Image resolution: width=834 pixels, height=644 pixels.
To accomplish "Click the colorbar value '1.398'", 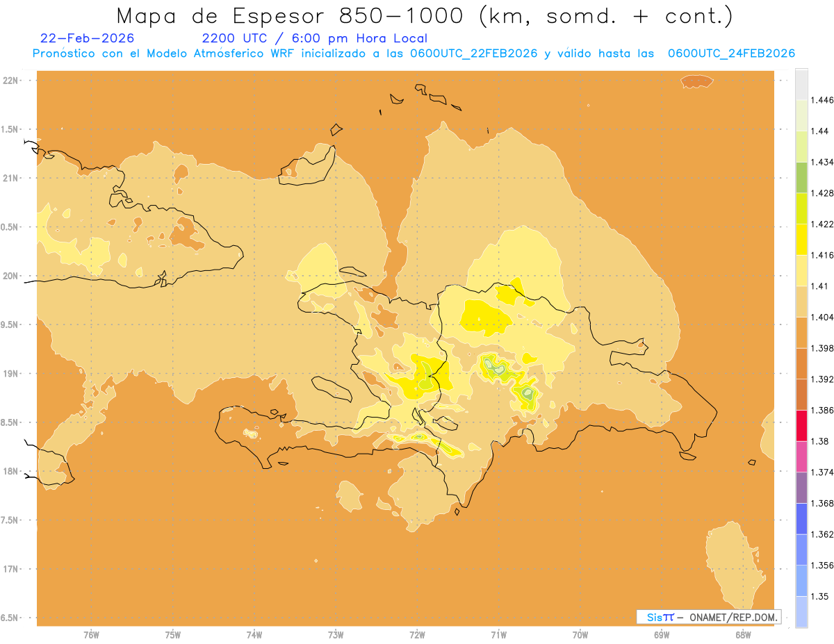I will click(821, 348).
